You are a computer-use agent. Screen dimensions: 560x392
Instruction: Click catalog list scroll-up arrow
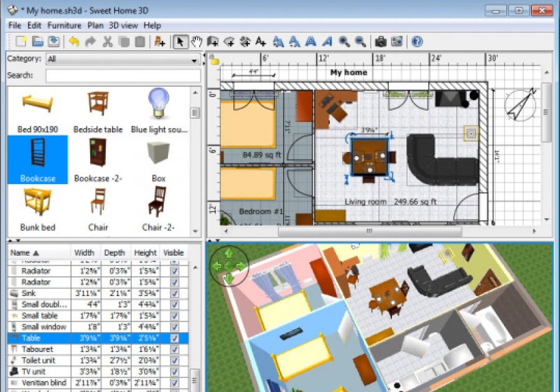(x=195, y=93)
